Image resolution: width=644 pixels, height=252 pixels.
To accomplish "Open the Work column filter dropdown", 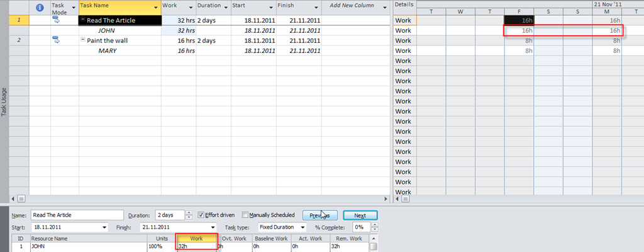I will point(189,8).
